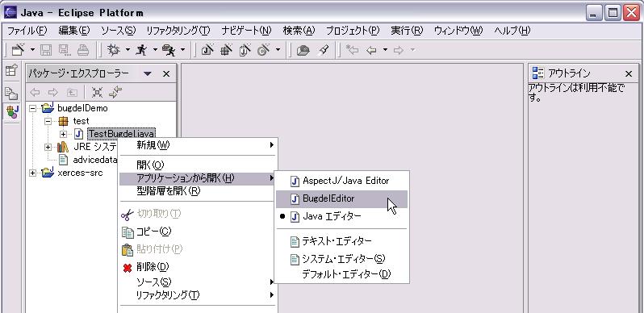Open the リファクタリング(T) menu in menu bar
Viewport: 644px width, 313px height.
tap(178, 31)
